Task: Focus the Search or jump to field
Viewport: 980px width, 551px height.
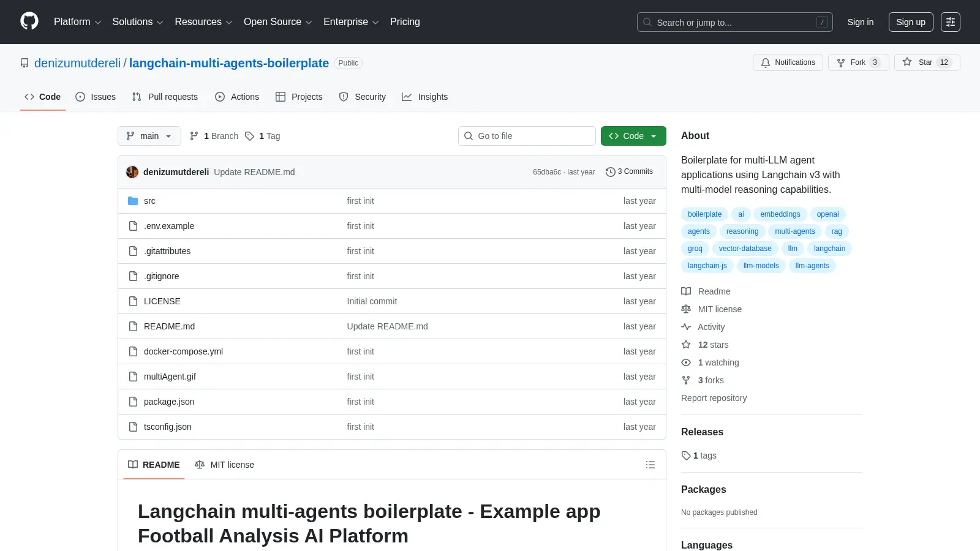Action: (734, 22)
